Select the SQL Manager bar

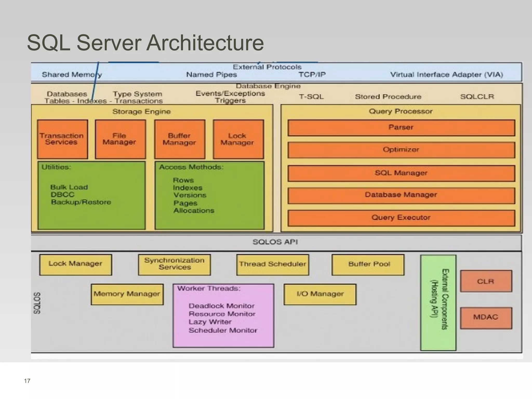[401, 173]
